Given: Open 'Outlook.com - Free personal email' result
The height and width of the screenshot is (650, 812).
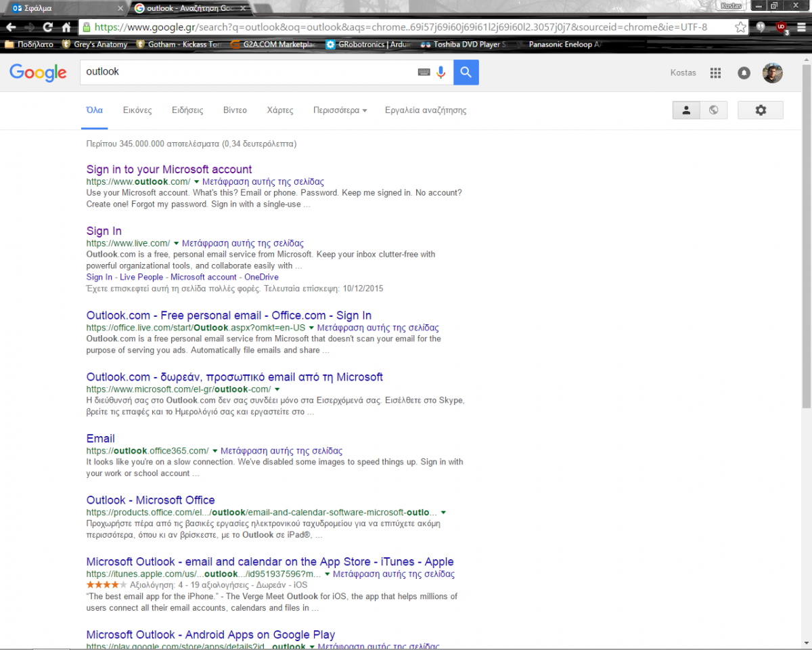Looking at the screenshot, I should point(229,316).
